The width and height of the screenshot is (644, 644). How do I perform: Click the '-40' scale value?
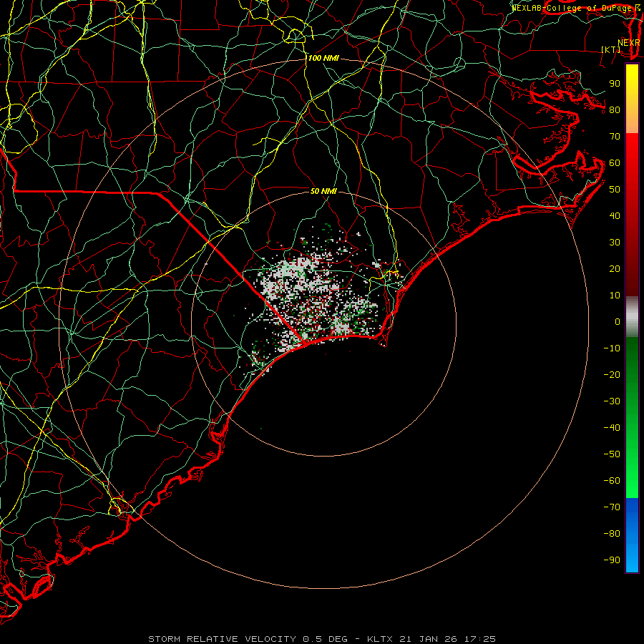612,428
